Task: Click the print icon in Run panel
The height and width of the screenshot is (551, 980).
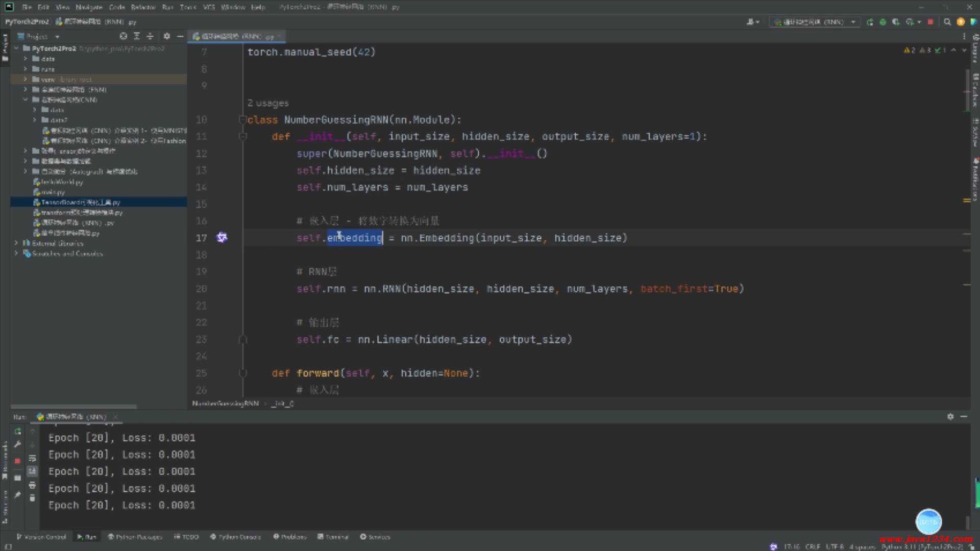Action: click(32, 485)
